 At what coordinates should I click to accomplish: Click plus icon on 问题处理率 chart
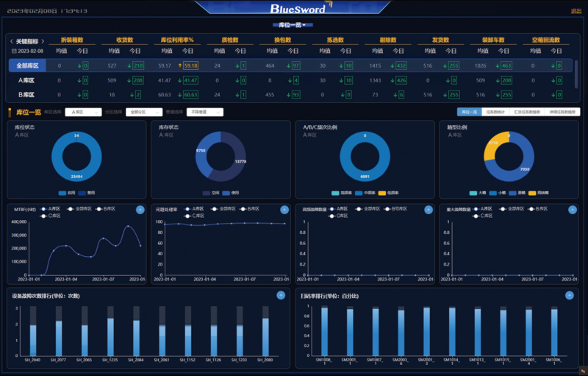pos(284,210)
